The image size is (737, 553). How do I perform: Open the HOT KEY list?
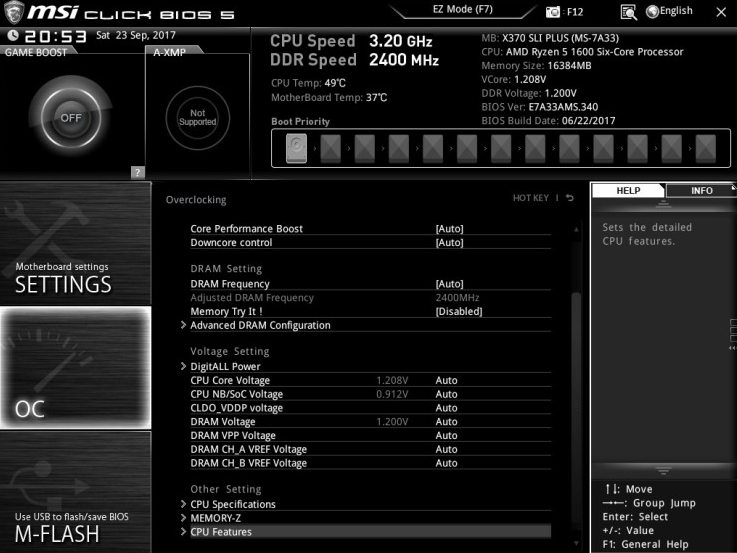coord(531,198)
